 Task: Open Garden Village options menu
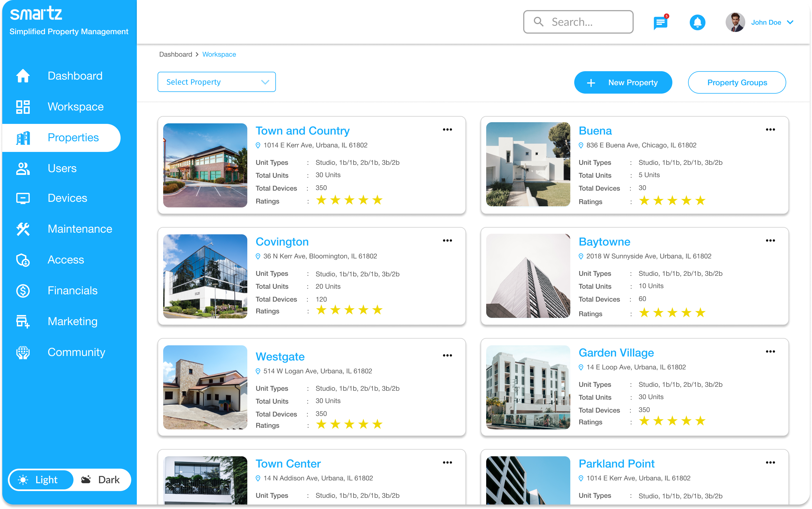(x=770, y=351)
